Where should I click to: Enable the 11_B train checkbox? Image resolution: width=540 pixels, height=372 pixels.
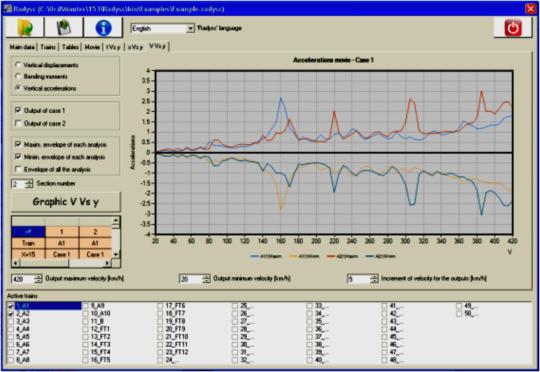tap(85, 321)
